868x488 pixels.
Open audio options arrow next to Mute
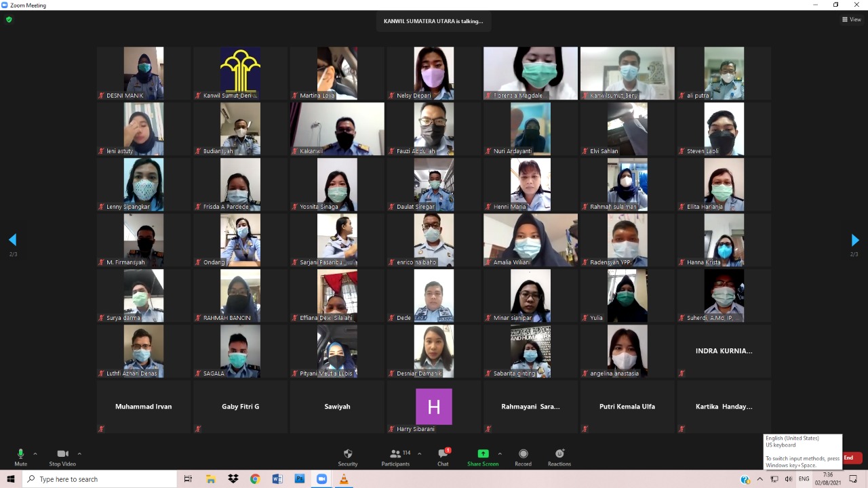tap(35, 453)
